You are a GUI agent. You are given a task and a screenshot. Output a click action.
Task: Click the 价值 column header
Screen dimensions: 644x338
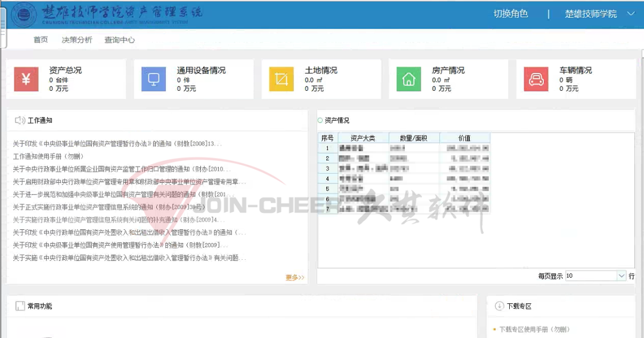point(464,138)
